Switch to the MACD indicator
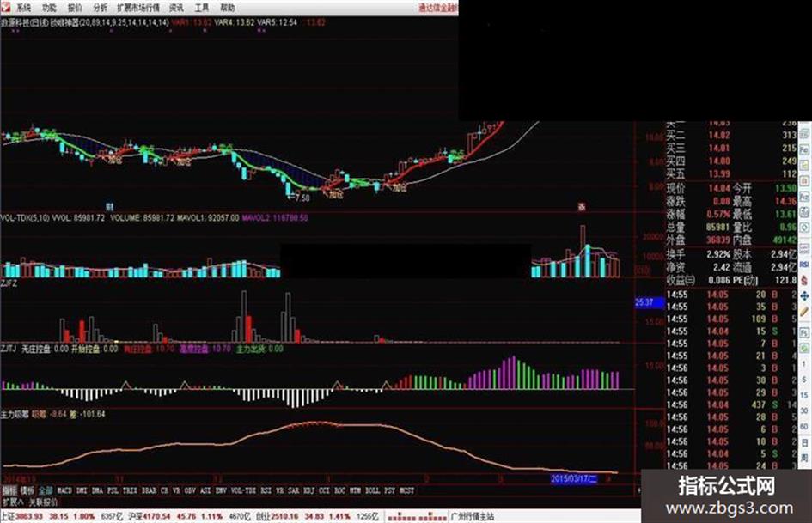This screenshot has width=812, height=523. click(x=64, y=490)
